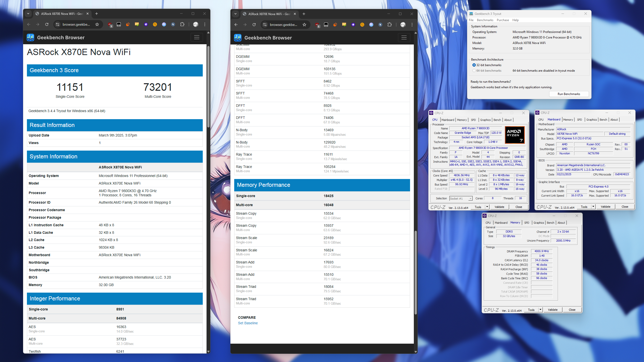
Task: Switch to SPD tab in CPU-Z CPU window
Action: point(473,120)
